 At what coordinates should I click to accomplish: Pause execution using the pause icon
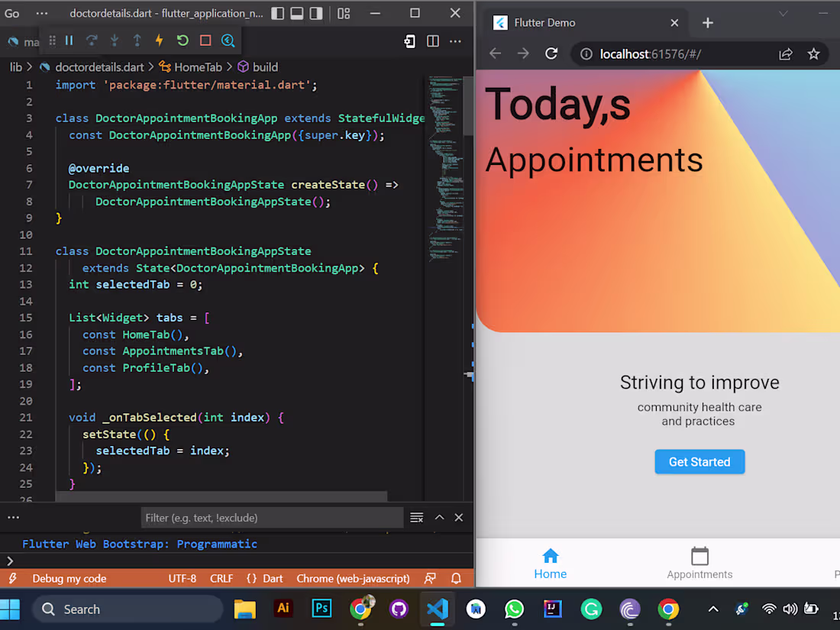click(x=69, y=40)
